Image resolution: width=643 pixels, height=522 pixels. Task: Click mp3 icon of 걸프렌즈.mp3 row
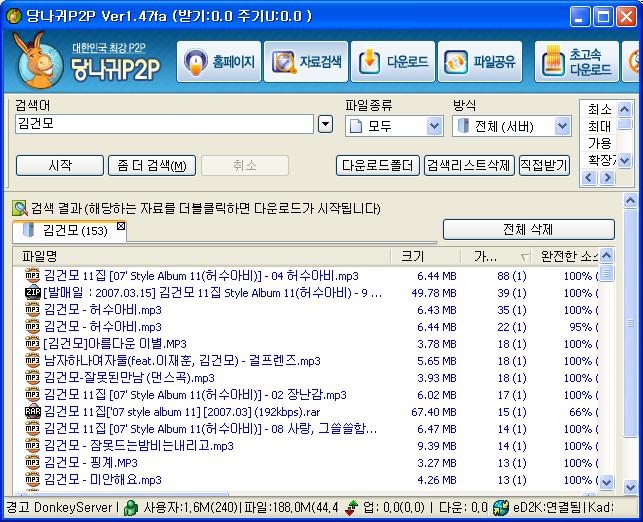point(32,360)
